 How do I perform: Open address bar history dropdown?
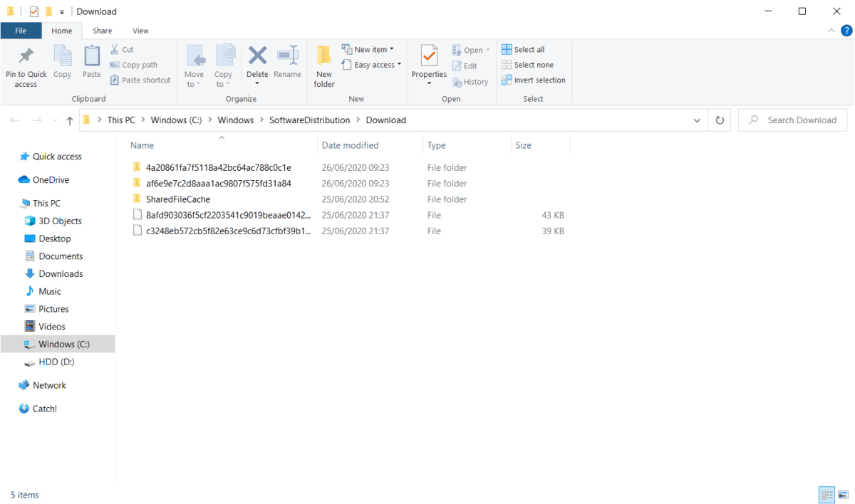[x=697, y=120]
